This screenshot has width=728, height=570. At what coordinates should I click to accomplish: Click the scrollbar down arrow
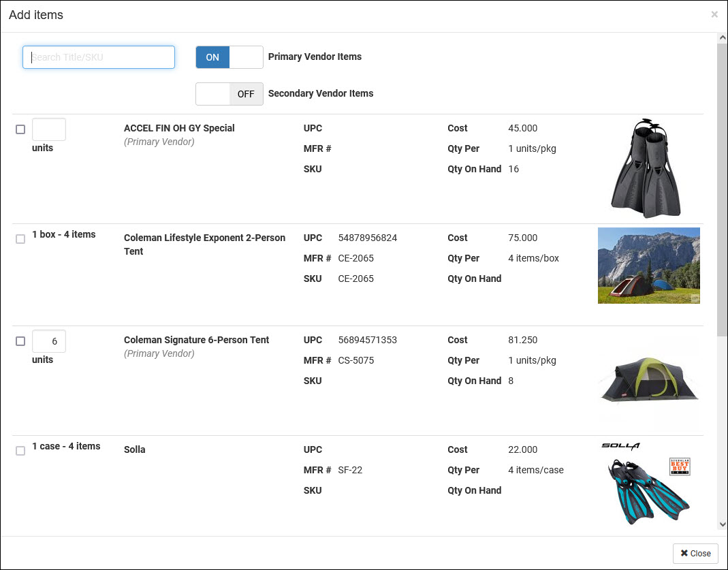point(723,524)
